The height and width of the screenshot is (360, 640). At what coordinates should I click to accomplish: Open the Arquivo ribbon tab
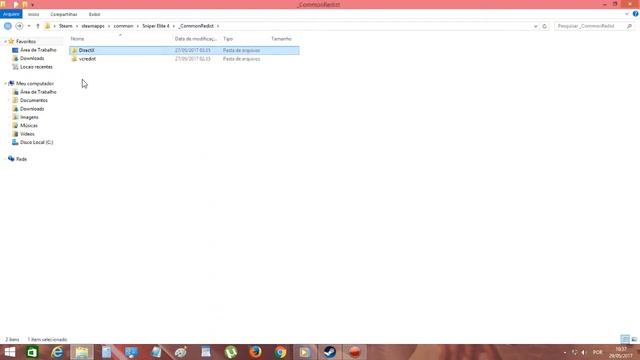(x=11, y=14)
